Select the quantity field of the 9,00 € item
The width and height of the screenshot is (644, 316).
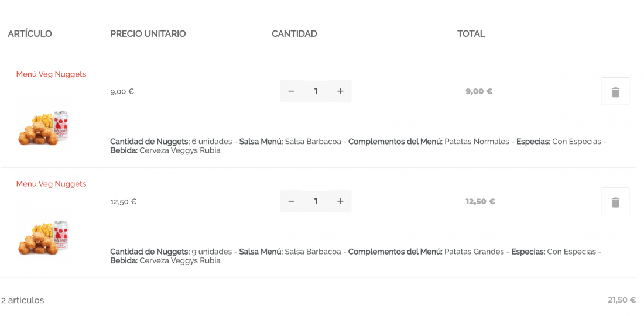316,91
